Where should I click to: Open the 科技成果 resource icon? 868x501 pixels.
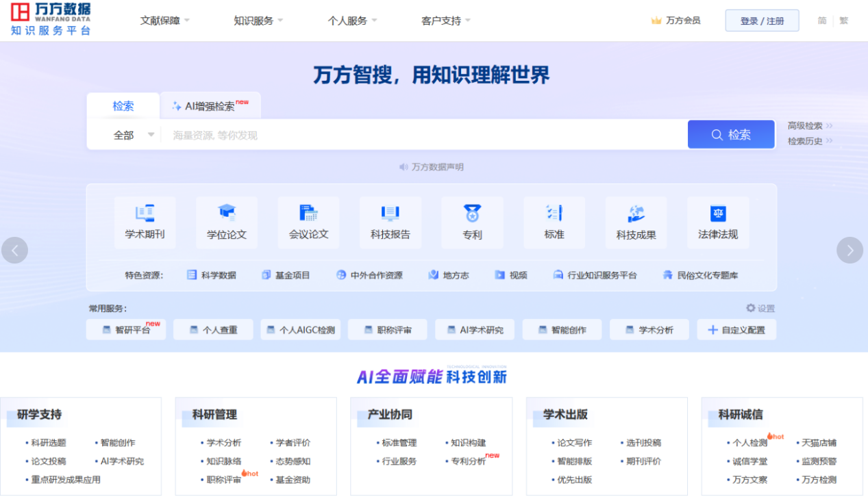tap(636, 213)
